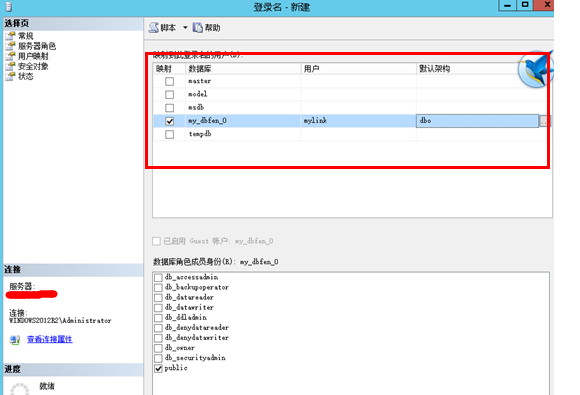The image size is (580, 395).
Task: Toggle the 已启用 Guest 帐户 checkbox
Action: (x=156, y=242)
